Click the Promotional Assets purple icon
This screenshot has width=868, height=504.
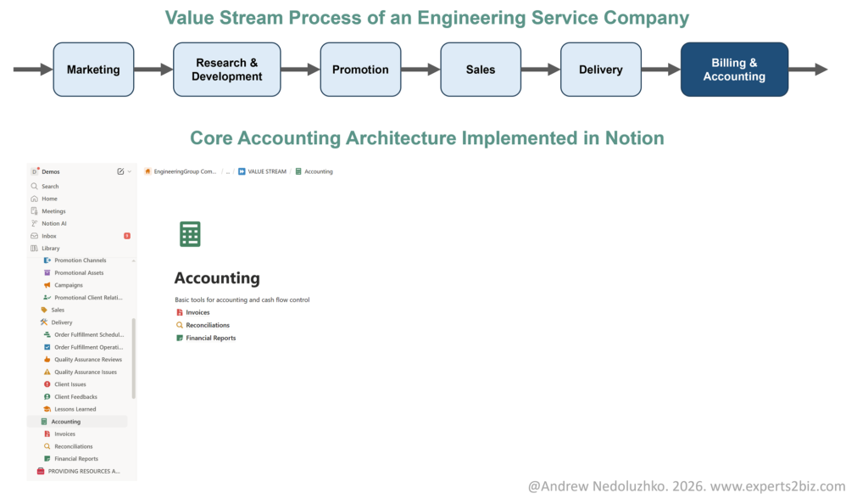coord(47,273)
